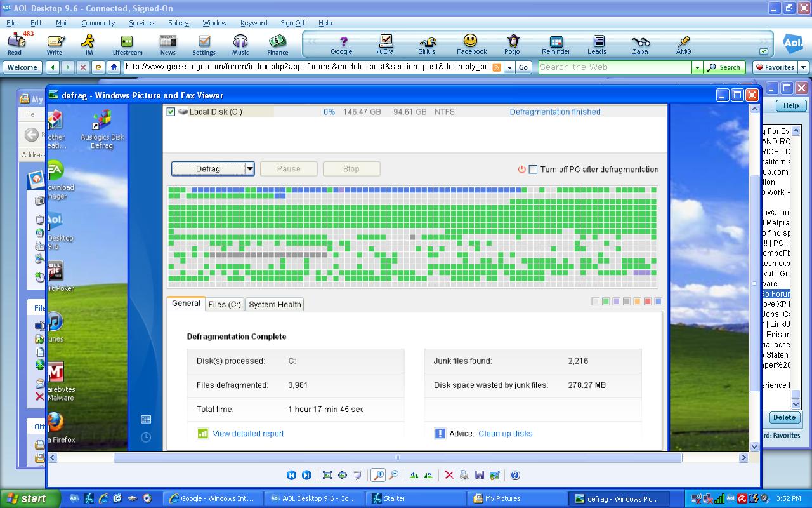Image resolution: width=812 pixels, height=508 pixels.
Task: Expand the Defrag button dropdown arrow
Action: [249, 169]
